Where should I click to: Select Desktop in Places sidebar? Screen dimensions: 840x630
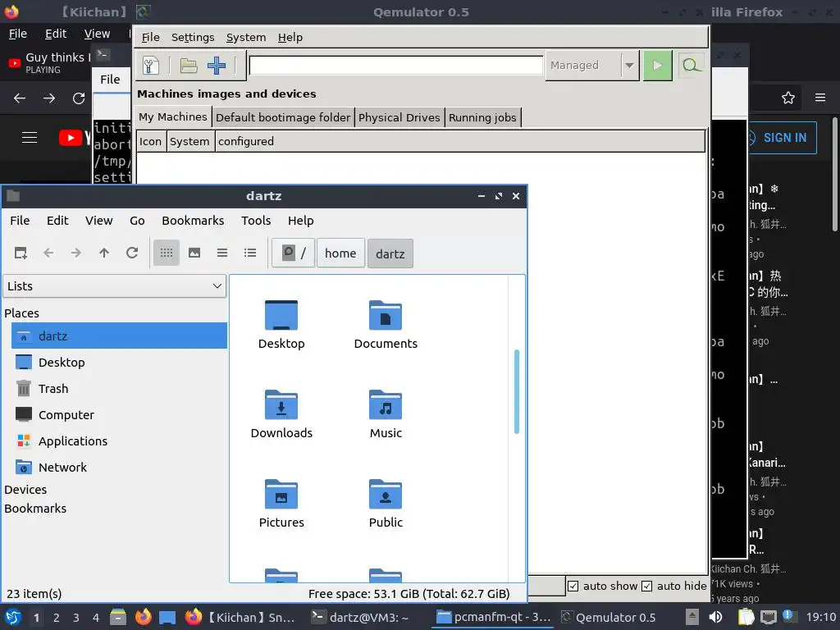(x=119, y=362)
